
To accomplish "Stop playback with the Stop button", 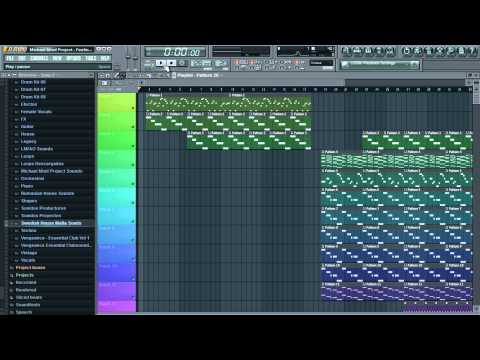I will 171,63.
